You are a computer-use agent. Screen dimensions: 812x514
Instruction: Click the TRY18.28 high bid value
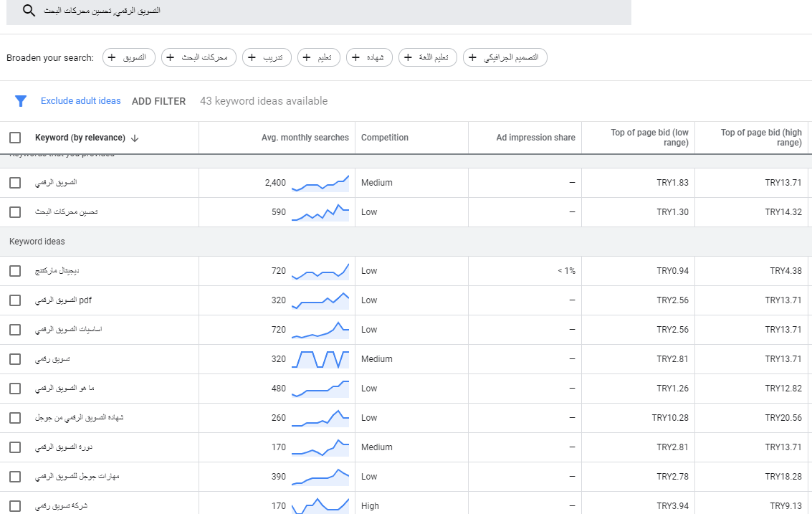(783, 476)
